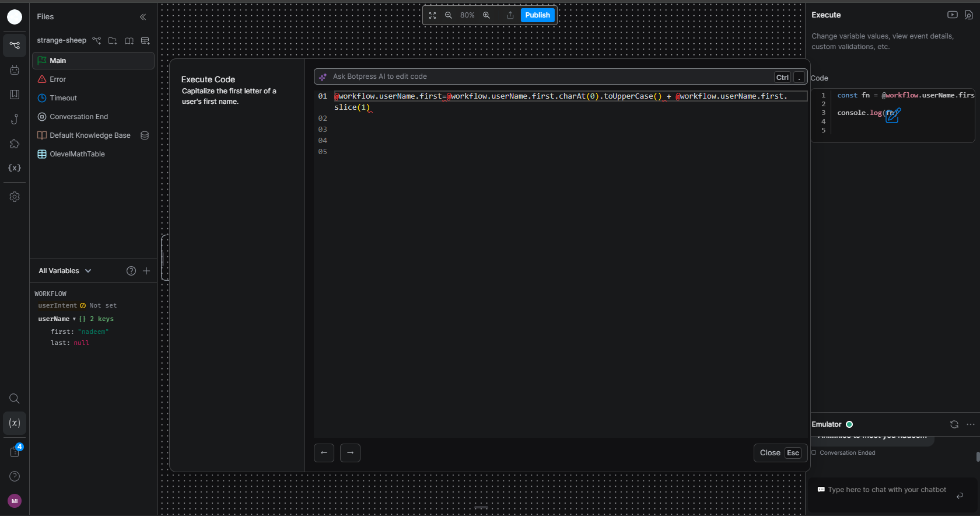Restart the emulator conversation
The width and height of the screenshot is (980, 516).
954,424
